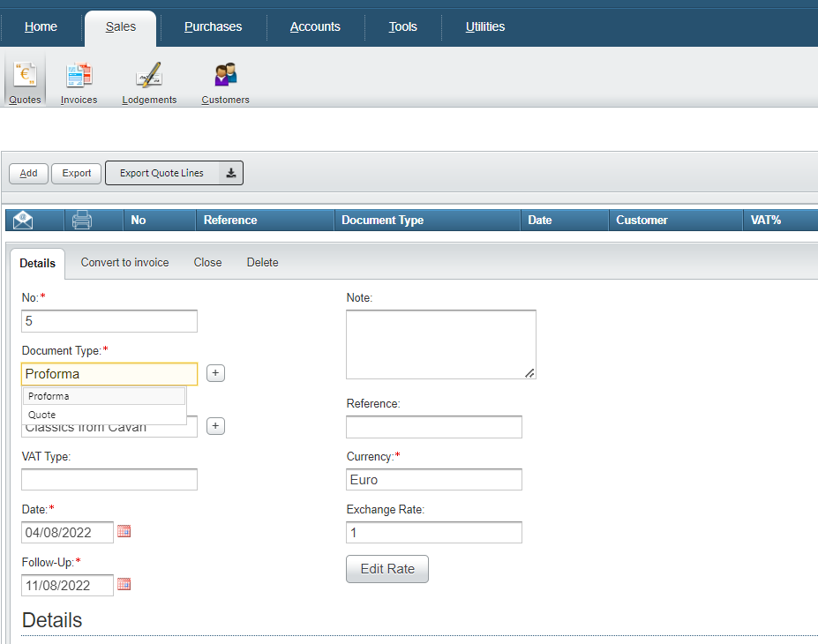Open the Follow-Up calendar picker icon
The image size is (818, 644).
(x=124, y=584)
